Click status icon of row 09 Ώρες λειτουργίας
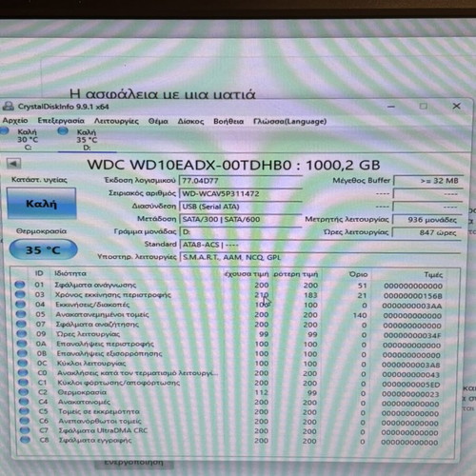Image resolution: width=476 pixels, height=476 pixels. (21, 333)
